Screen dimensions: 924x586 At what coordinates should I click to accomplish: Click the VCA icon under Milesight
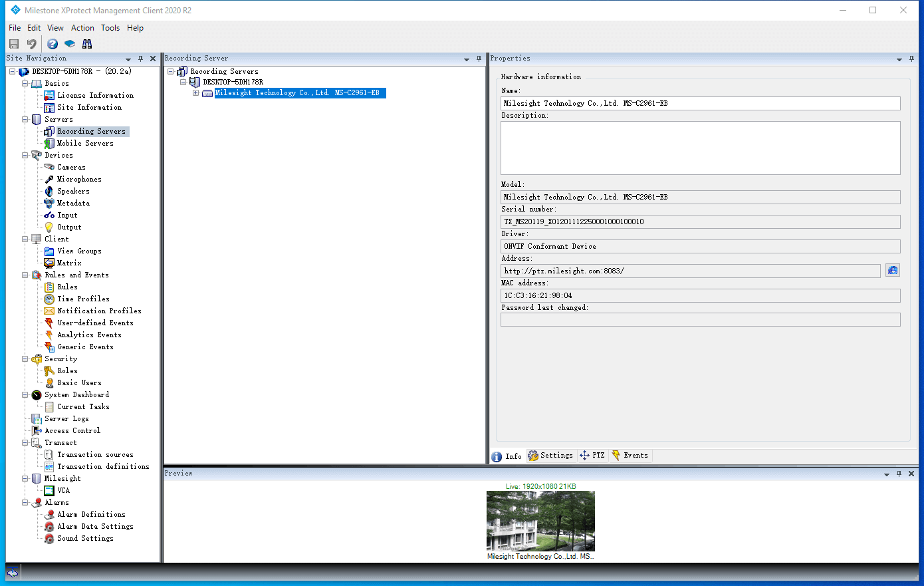pos(49,490)
